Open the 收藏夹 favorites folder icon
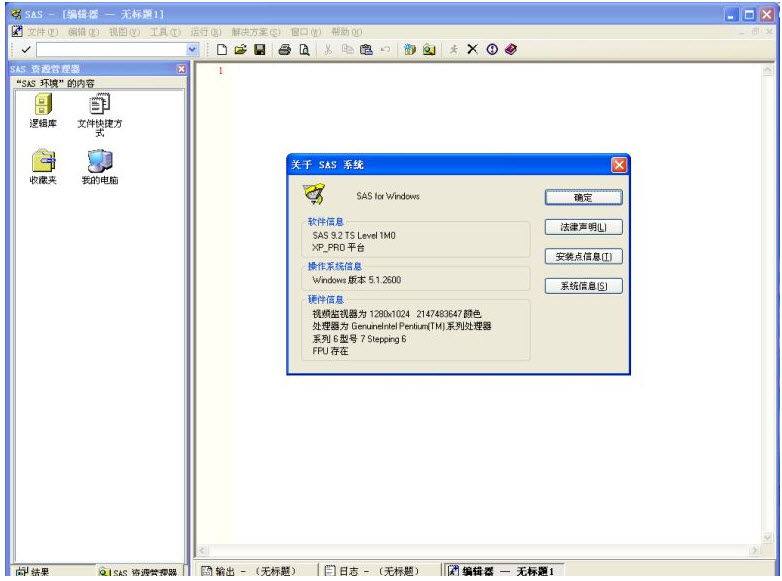This screenshot has width=782, height=581. [x=43, y=167]
